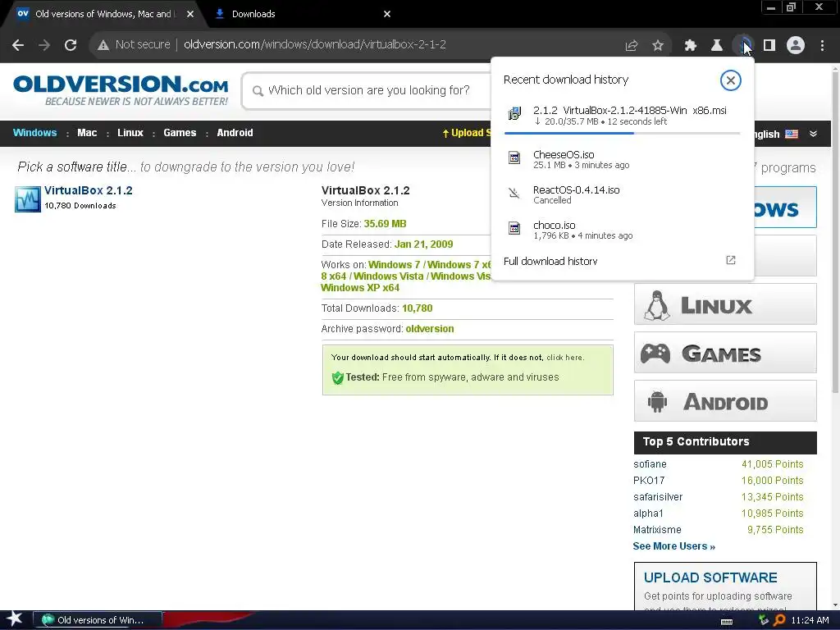The image size is (840, 630).
Task: Open contributor safarisilver's profile
Action: coord(658,497)
